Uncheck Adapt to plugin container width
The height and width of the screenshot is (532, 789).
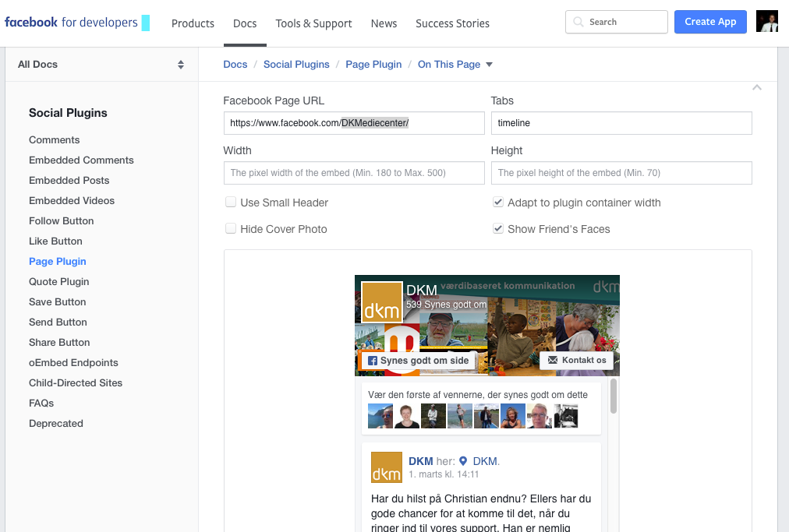click(498, 203)
